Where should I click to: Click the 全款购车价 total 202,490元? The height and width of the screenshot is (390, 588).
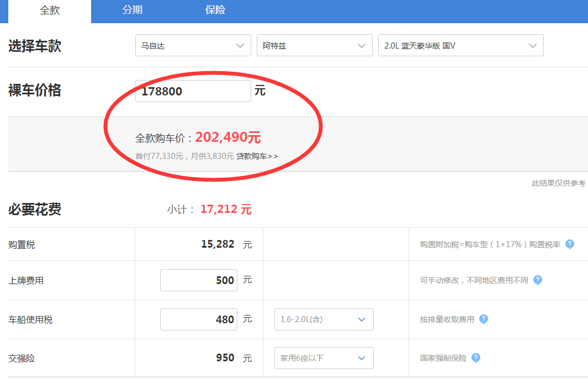[x=228, y=137]
